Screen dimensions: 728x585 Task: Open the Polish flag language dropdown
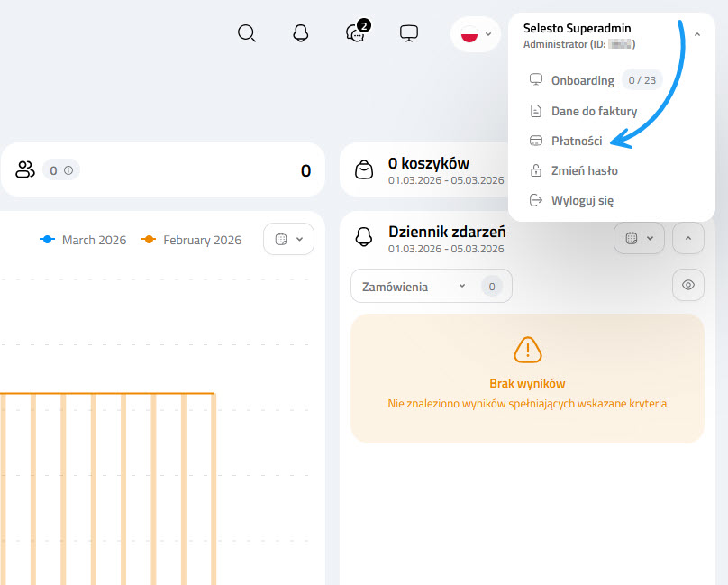click(476, 34)
